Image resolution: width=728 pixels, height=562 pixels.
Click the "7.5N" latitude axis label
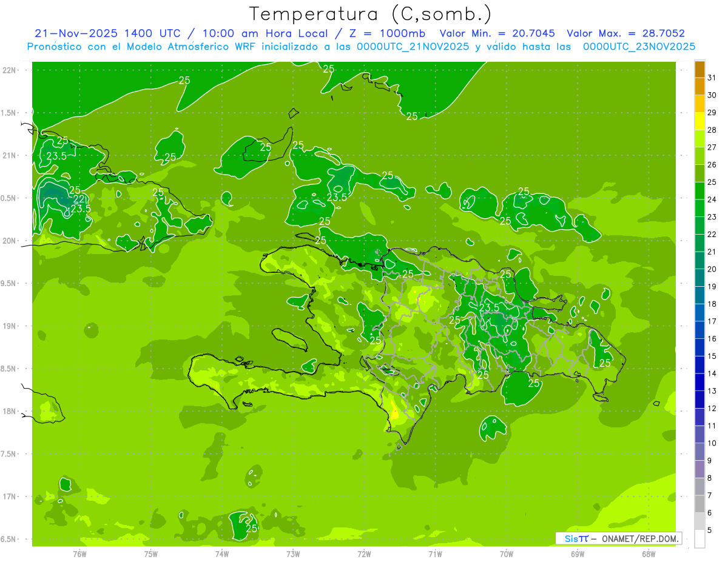click(x=9, y=454)
